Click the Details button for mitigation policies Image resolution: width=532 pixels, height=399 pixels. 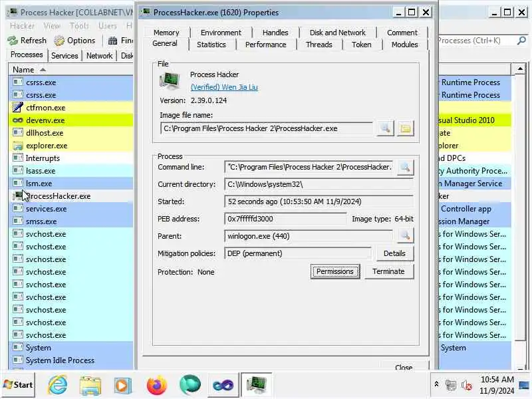pyautogui.click(x=394, y=253)
